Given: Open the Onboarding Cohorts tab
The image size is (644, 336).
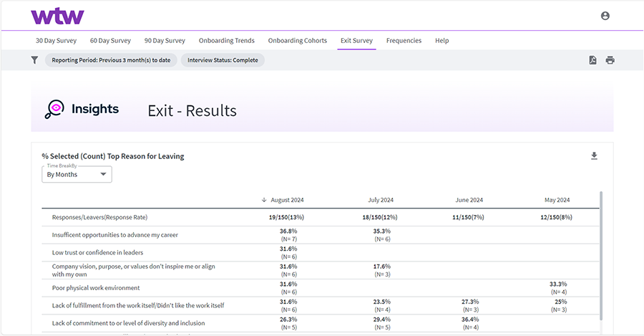Looking at the screenshot, I should tap(298, 41).
